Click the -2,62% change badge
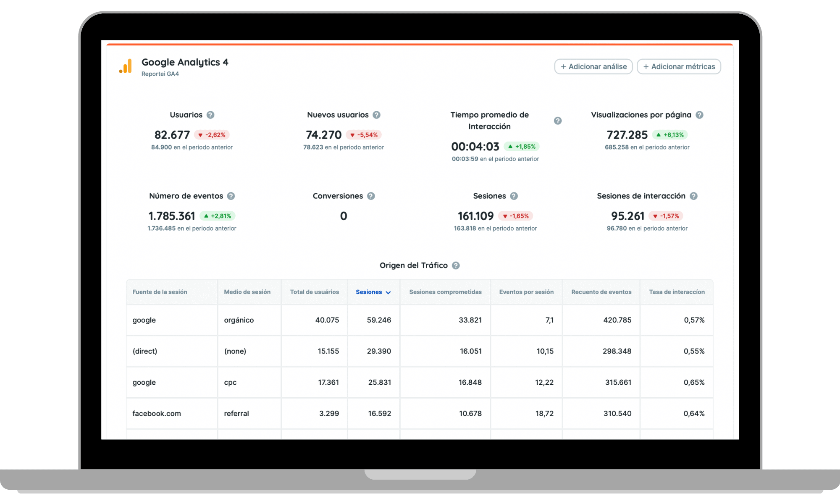Viewport: 840px width, 504px height. 212,135
